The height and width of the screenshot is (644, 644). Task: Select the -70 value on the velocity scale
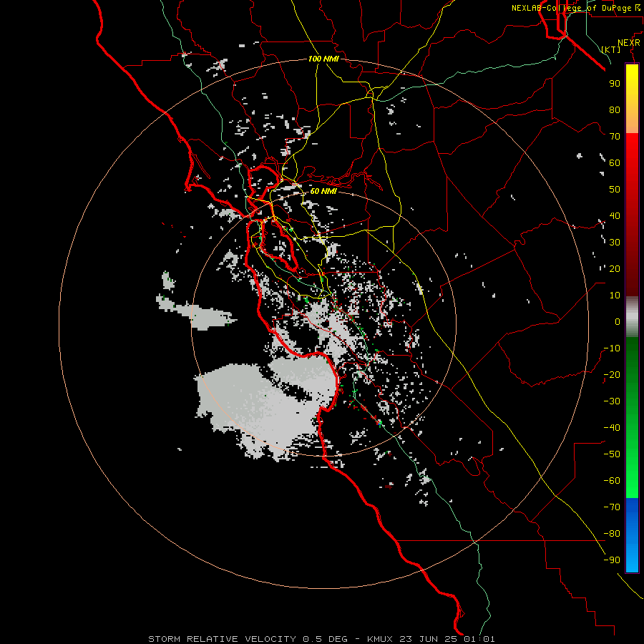(x=612, y=507)
